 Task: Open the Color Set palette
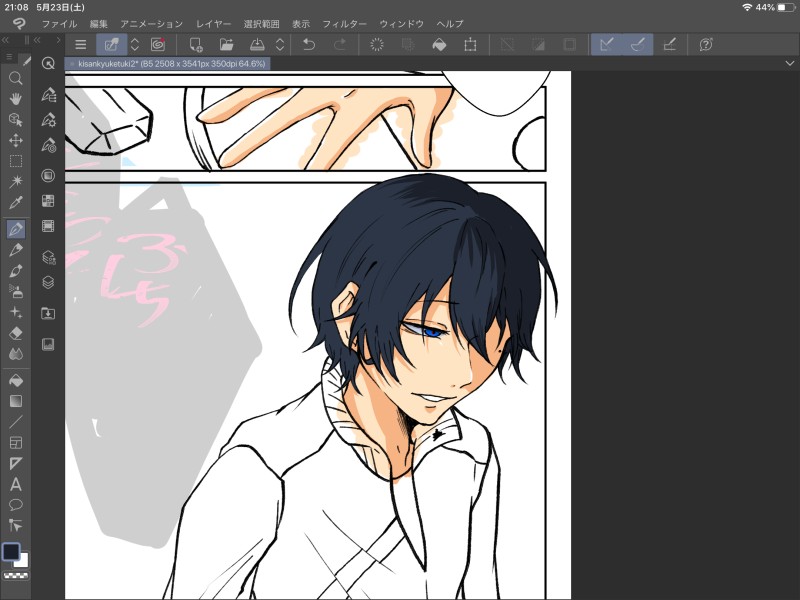[48, 201]
